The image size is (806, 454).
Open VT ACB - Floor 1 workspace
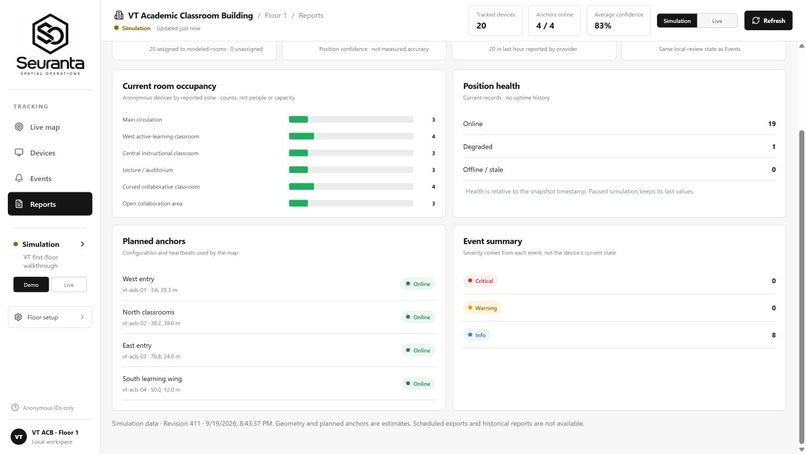(x=50, y=437)
